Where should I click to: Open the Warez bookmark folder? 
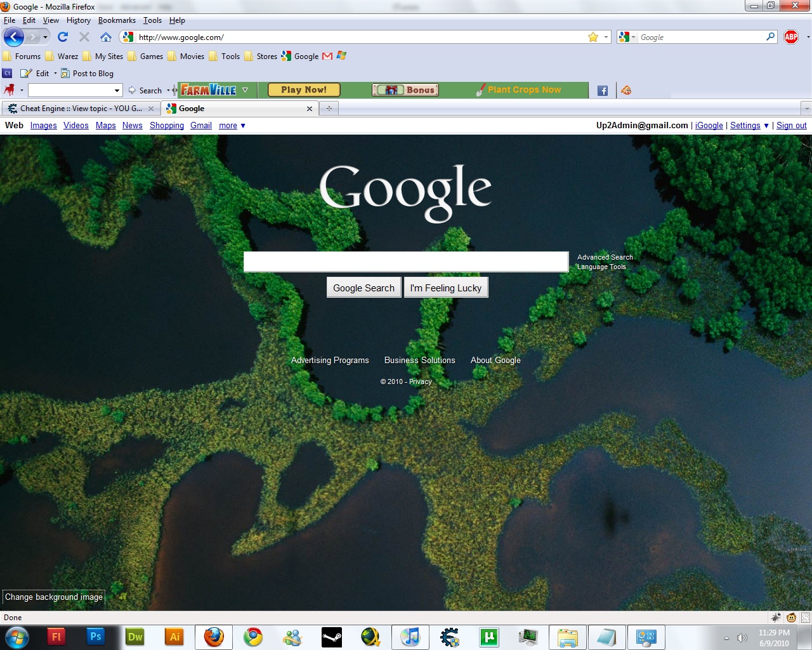(x=62, y=56)
